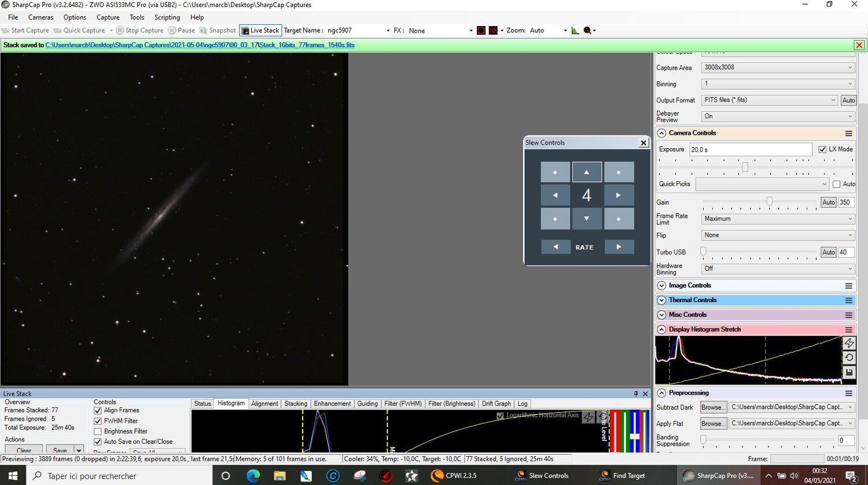Image resolution: width=868 pixels, height=485 pixels.
Task: Click the Live Stack toolbar button
Action: (260, 31)
